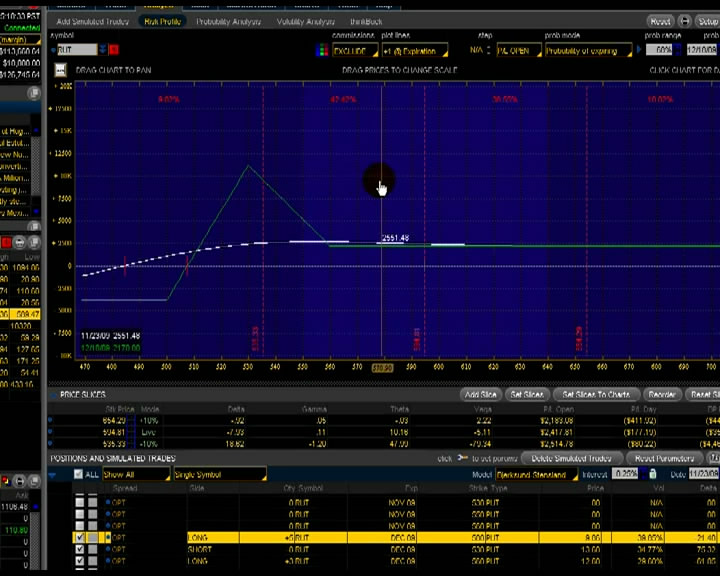720x576 pixels.
Task: Open the Bjerksund Stensland model dropdown
Action: tap(536, 474)
